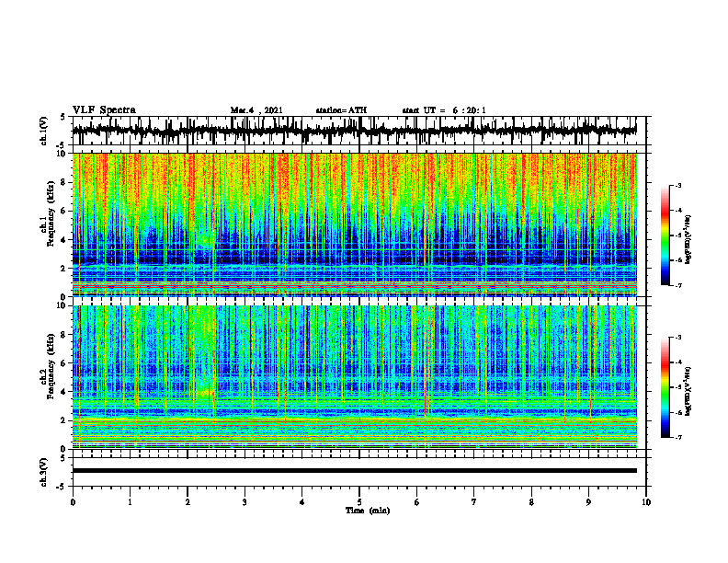Click the "ch.1(V)" waveform axis label
The image size is (728, 563).
tap(43, 131)
